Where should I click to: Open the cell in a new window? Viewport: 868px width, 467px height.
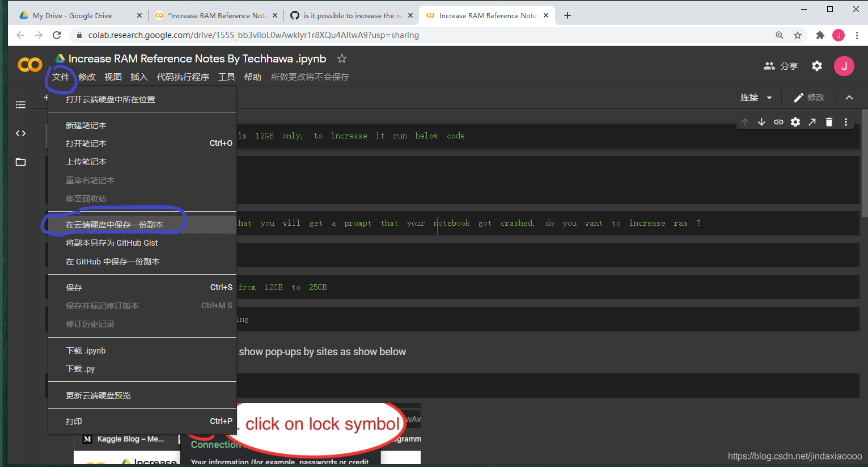pyautogui.click(x=812, y=121)
